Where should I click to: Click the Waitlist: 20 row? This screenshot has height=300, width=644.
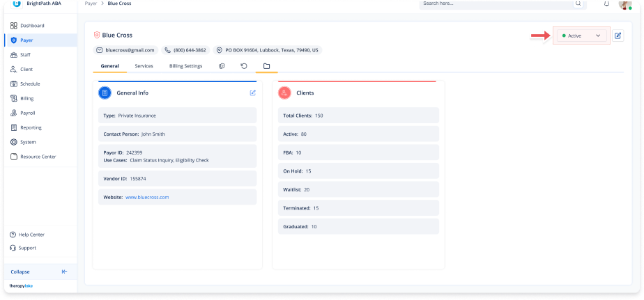[x=358, y=189]
